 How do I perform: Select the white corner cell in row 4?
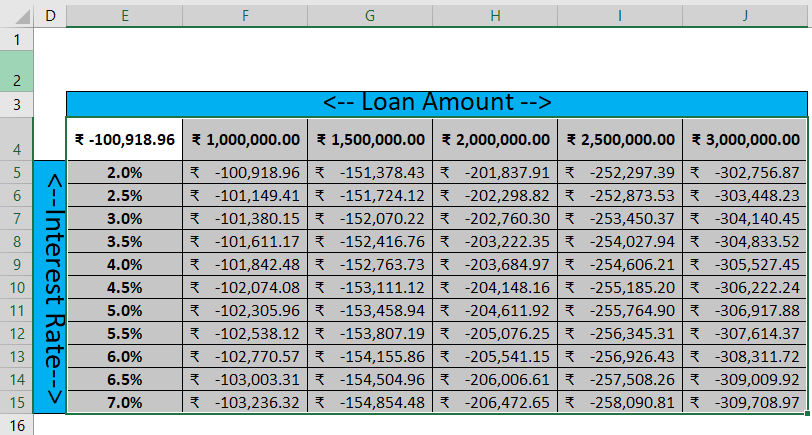[x=124, y=139]
